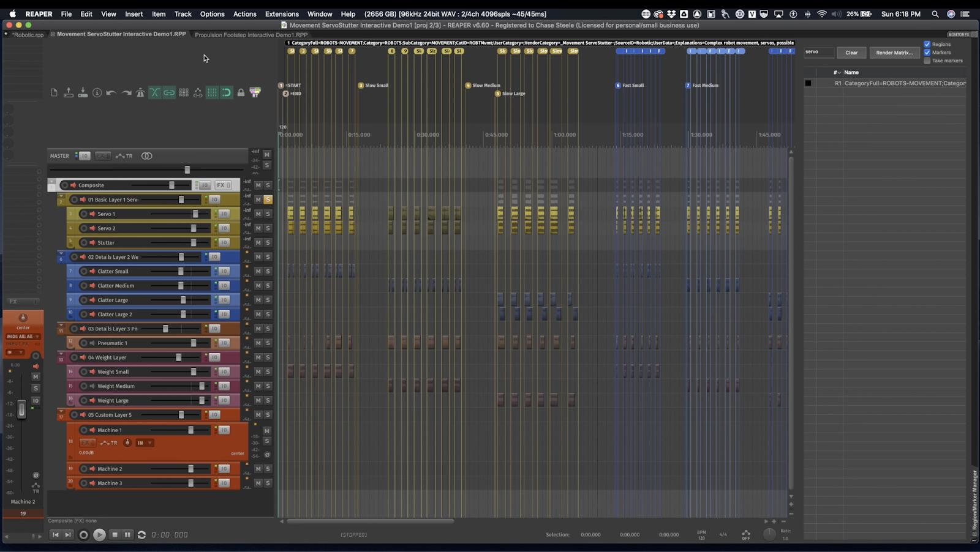Toggle the metronome icon
This screenshot has width=980, height=552.
click(x=140, y=92)
